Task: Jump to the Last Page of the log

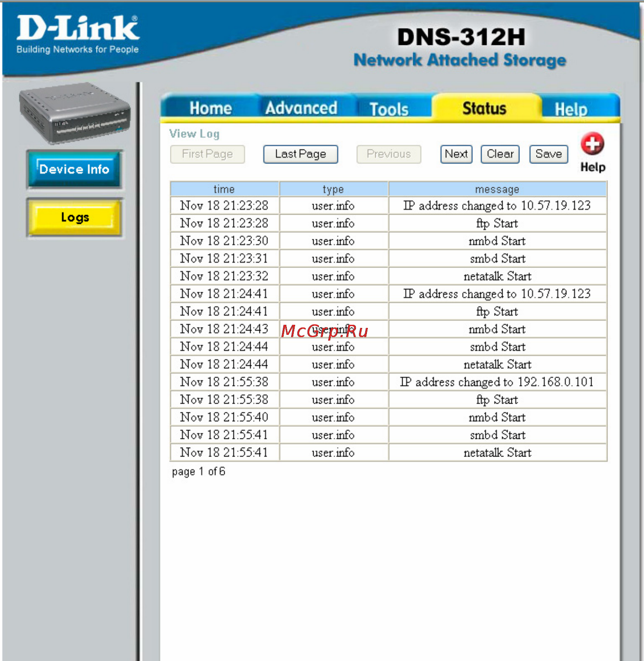Action: click(300, 154)
